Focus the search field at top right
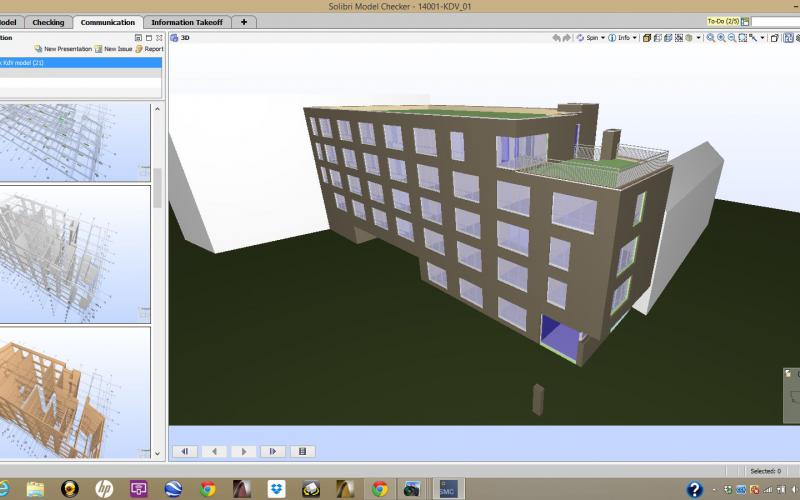The height and width of the screenshot is (500, 800). pos(775,21)
